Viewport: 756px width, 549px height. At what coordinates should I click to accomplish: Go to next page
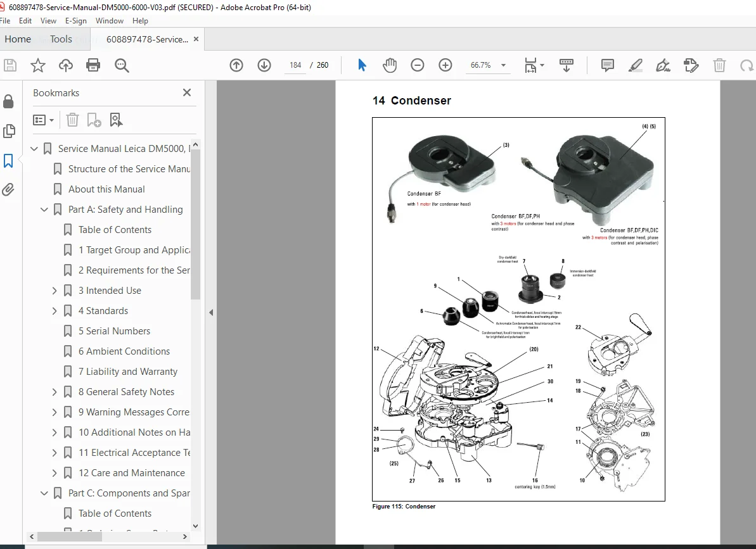(264, 65)
